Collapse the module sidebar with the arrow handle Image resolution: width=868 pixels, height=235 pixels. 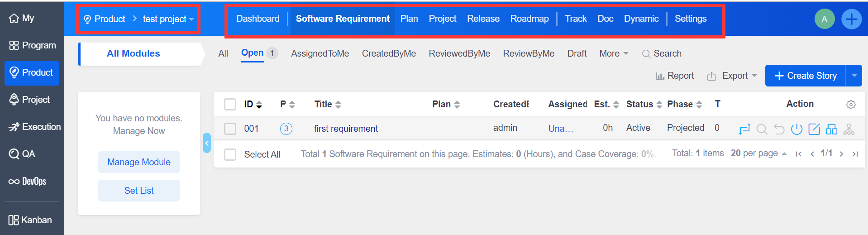[x=207, y=143]
